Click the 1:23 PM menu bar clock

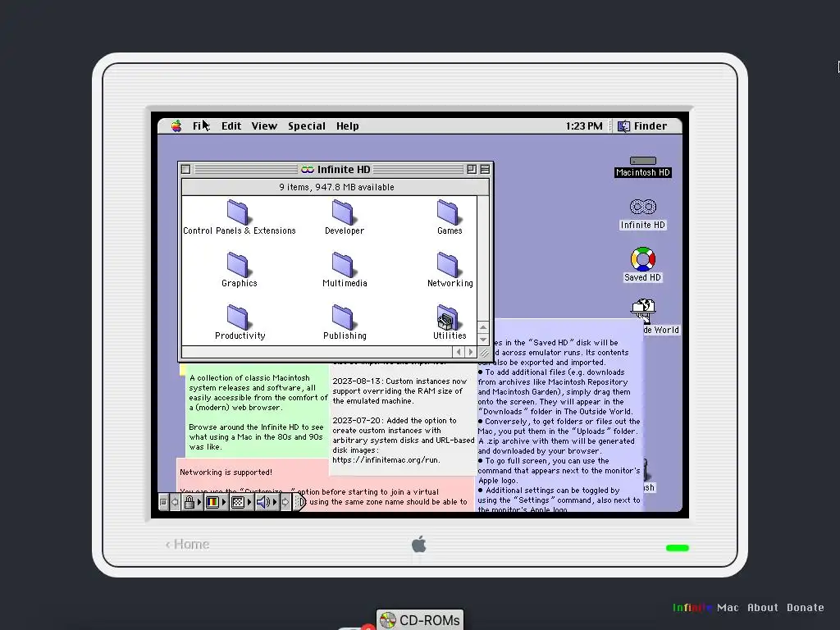click(x=584, y=126)
